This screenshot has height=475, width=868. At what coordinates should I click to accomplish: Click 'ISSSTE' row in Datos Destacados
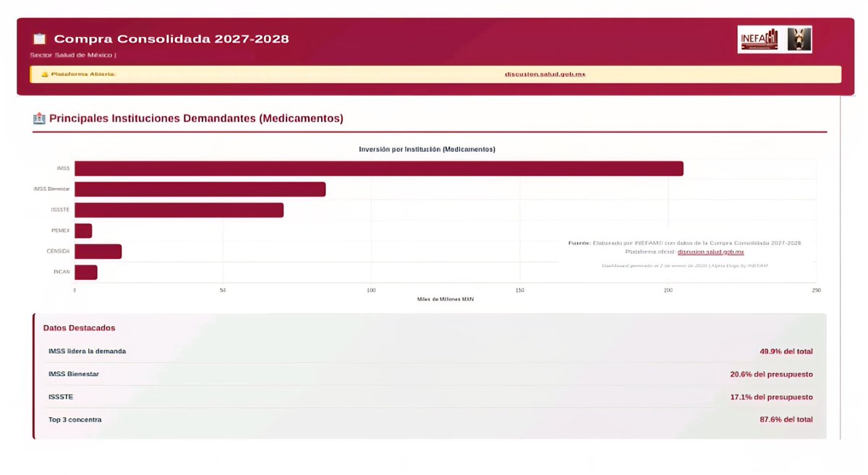tap(430, 397)
